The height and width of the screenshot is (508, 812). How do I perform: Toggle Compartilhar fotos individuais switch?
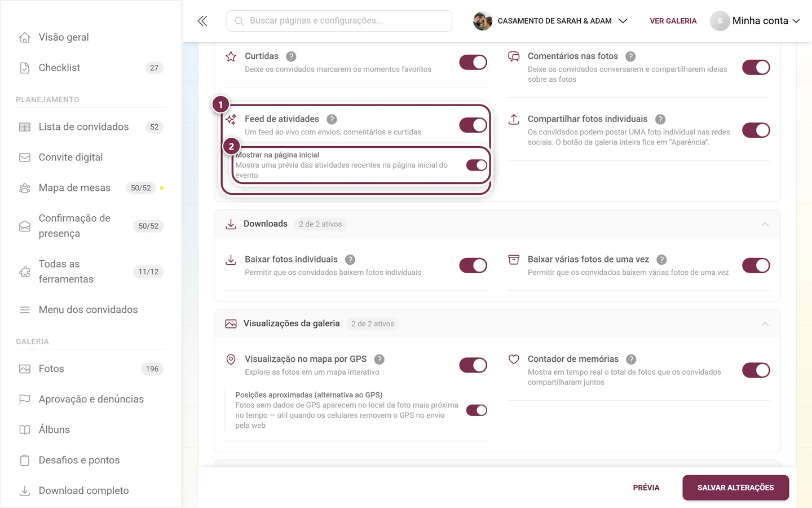coord(756,130)
